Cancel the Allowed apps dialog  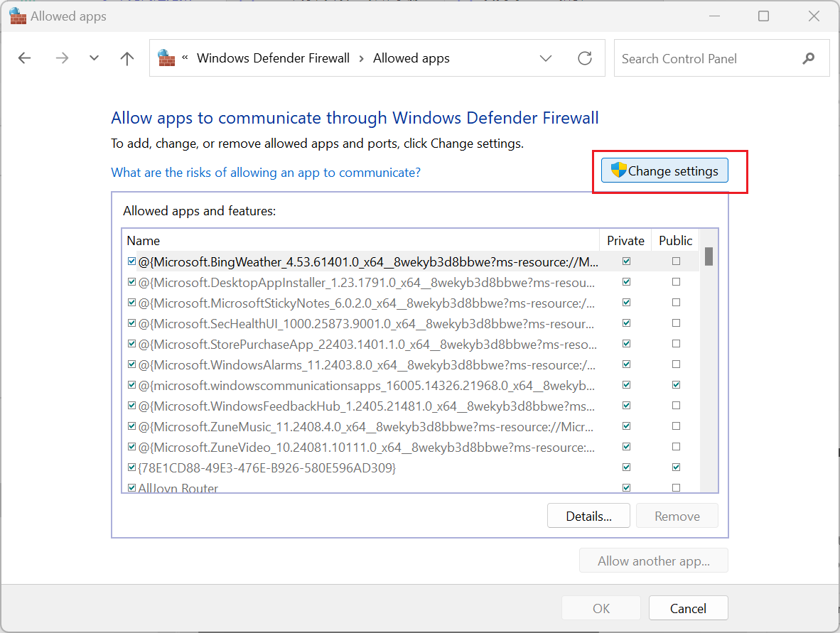689,608
